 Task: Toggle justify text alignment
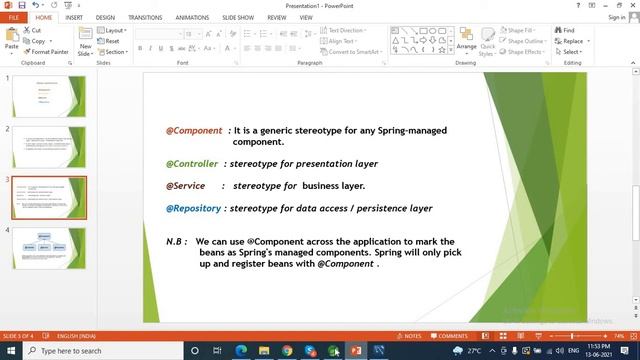click(278, 49)
